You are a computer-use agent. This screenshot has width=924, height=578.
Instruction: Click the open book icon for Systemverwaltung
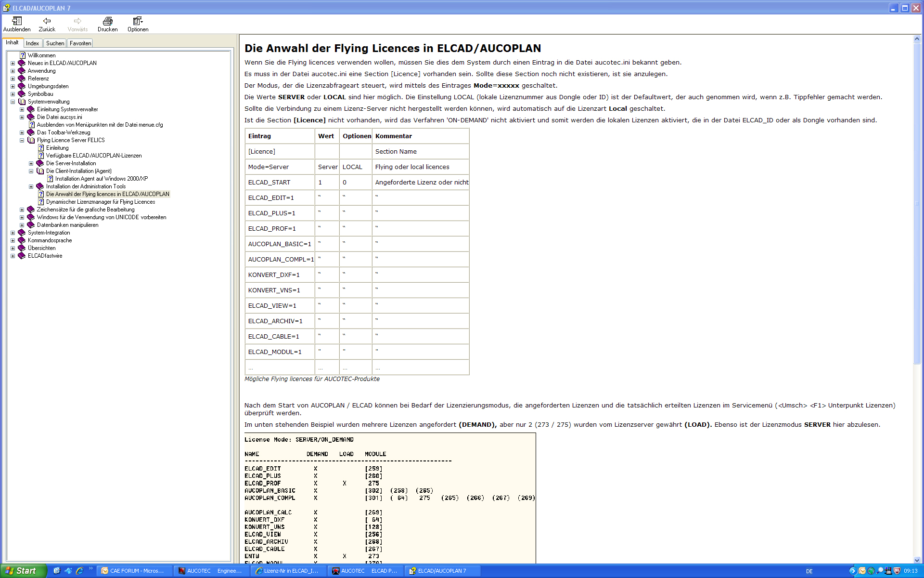click(22, 102)
